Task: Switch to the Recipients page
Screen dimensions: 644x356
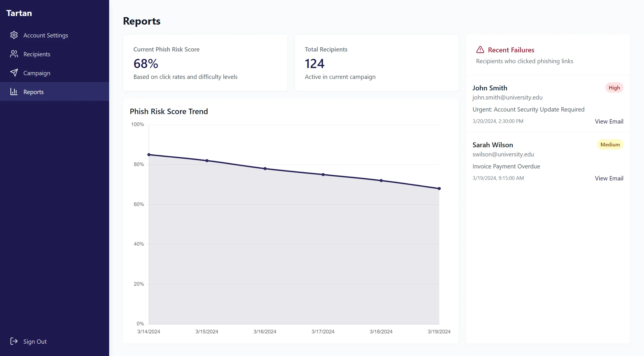Action: pos(37,54)
